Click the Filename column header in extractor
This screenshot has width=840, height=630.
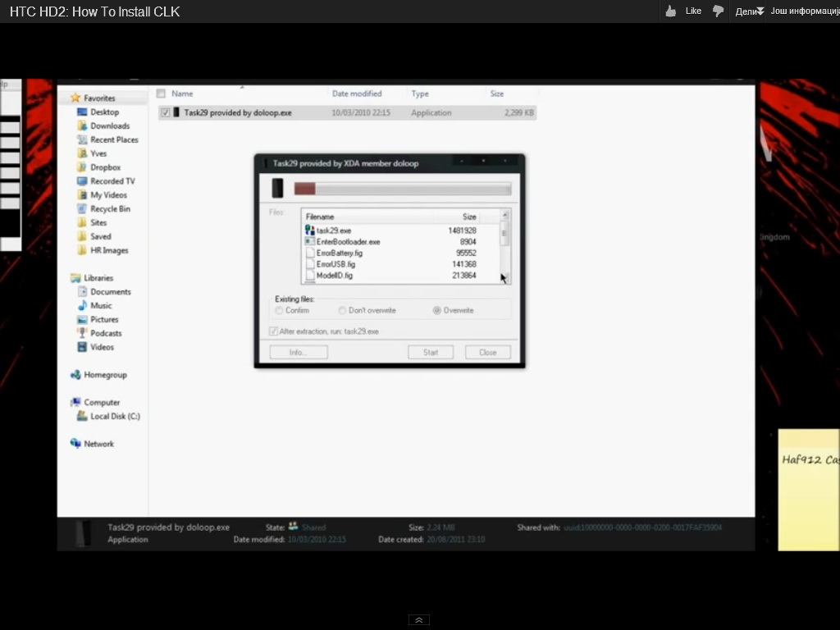pos(320,217)
